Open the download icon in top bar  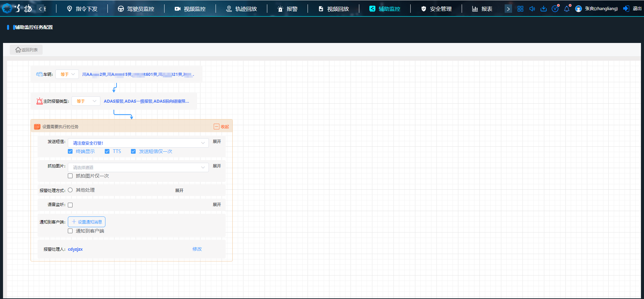(543, 9)
